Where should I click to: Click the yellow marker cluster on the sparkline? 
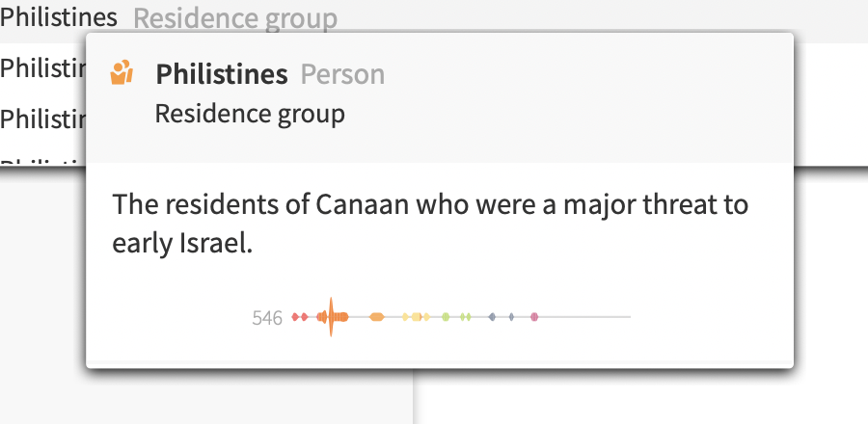pos(416,316)
